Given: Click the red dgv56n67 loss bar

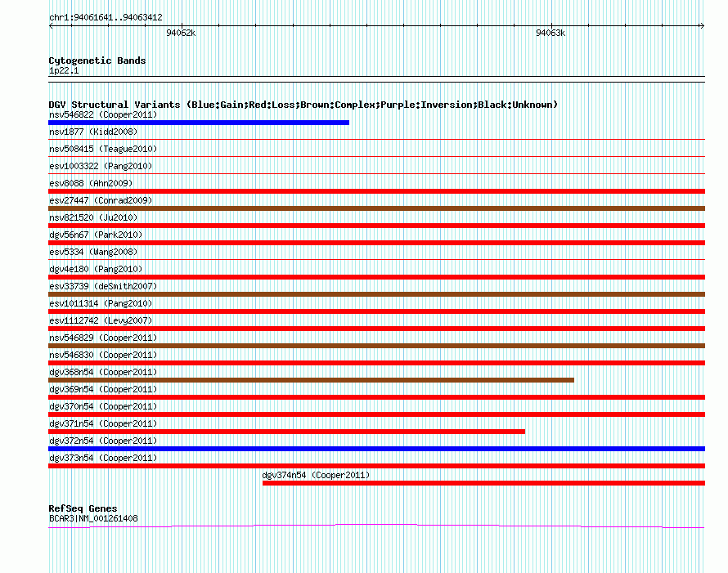Looking at the screenshot, I should [x=376, y=243].
